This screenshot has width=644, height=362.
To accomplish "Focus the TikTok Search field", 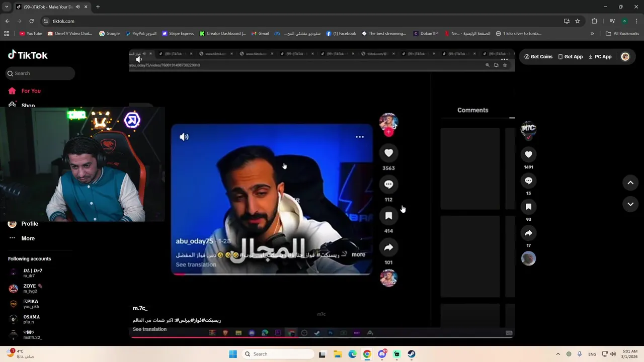I will (x=40, y=73).
